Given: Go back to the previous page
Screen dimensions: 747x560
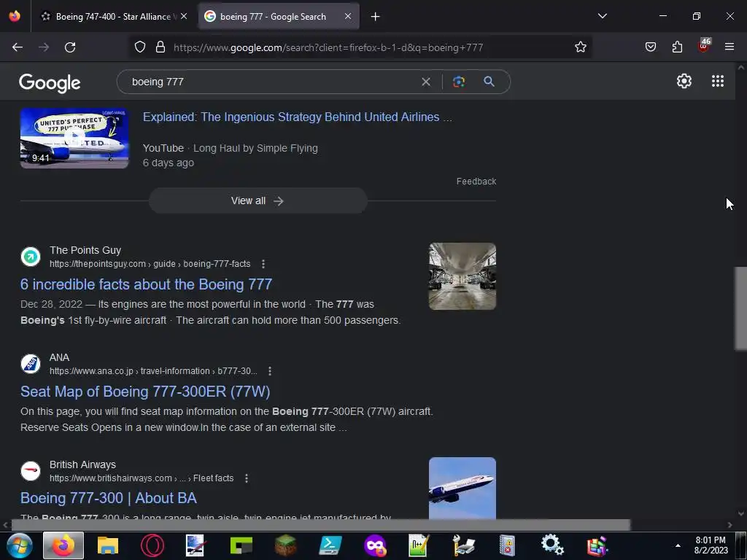Looking at the screenshot, I should (x=18, y=47).
